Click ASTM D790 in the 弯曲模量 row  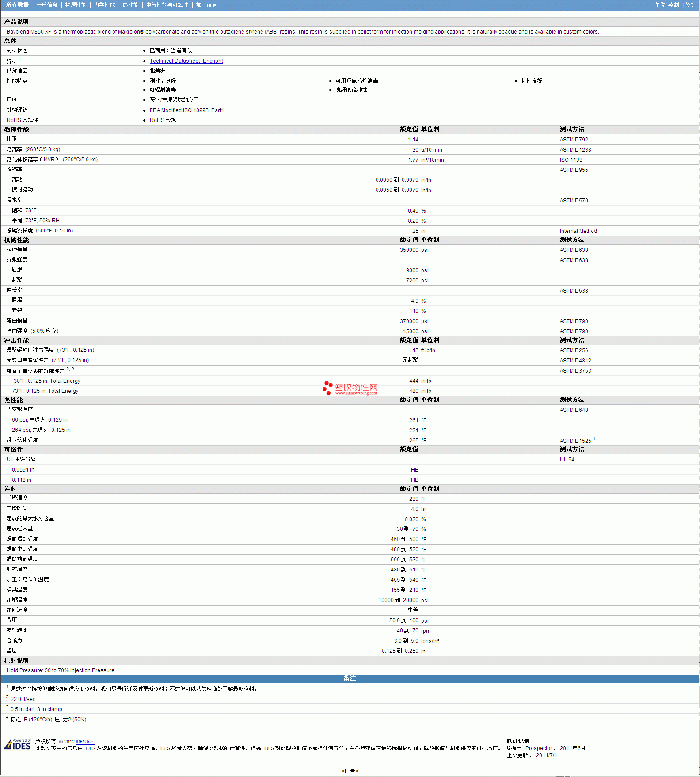[574, 321]
